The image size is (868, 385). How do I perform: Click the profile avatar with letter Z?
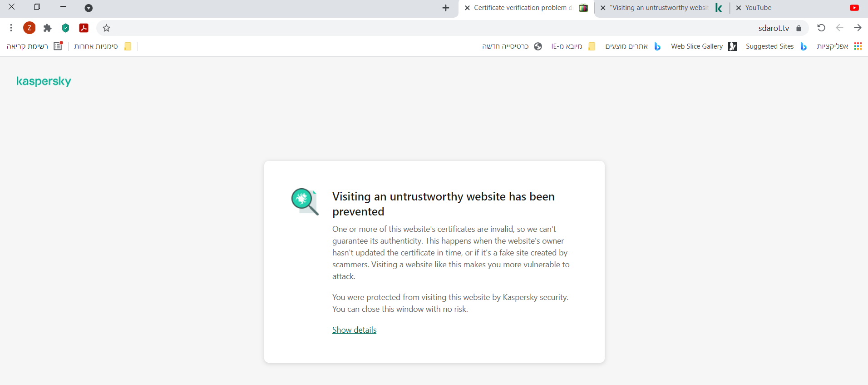(x=30, y=28)
